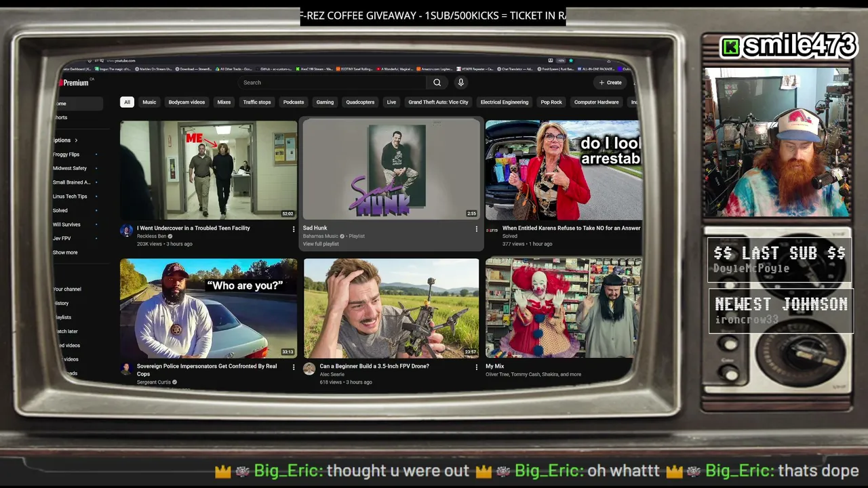
Task: Select the Computer Hardware filter chip
Action: (597, 102)
